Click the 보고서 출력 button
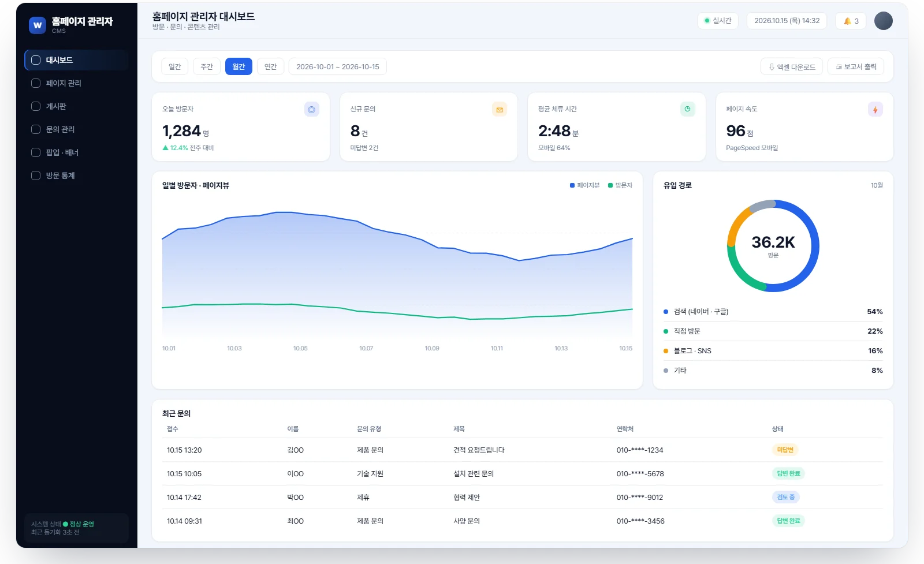This screenshot has height=564, width=924. tap(856, 67)
